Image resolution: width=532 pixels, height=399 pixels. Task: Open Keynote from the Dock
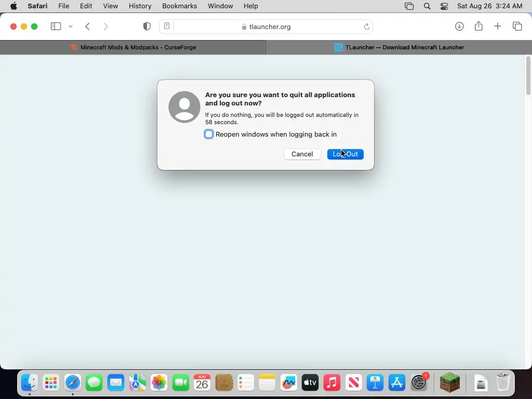point(375,383)
